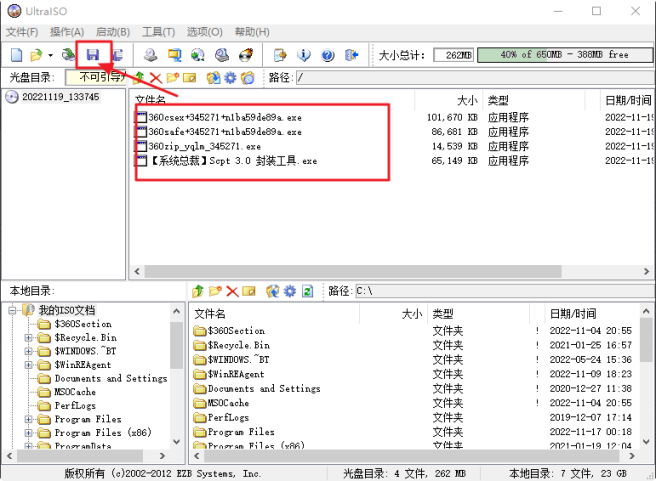Delete selected item with disc directory red X

tap(156, 78)
